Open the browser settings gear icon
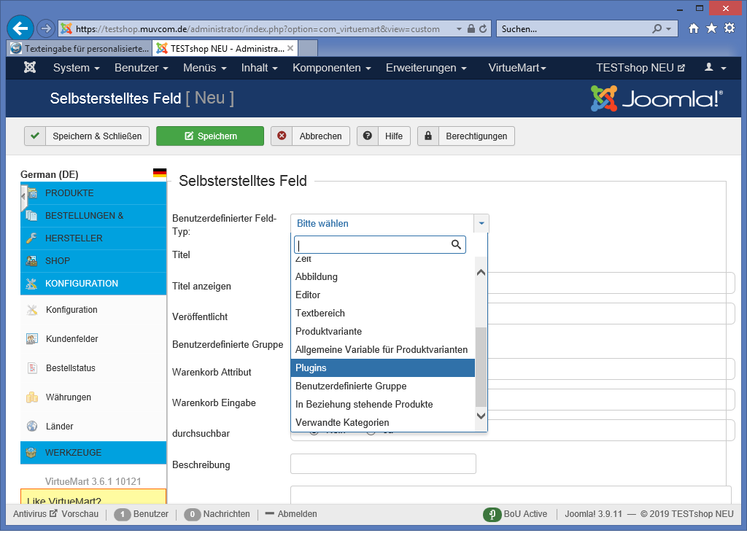Screen dimensions: 747x560 [729, 28]
